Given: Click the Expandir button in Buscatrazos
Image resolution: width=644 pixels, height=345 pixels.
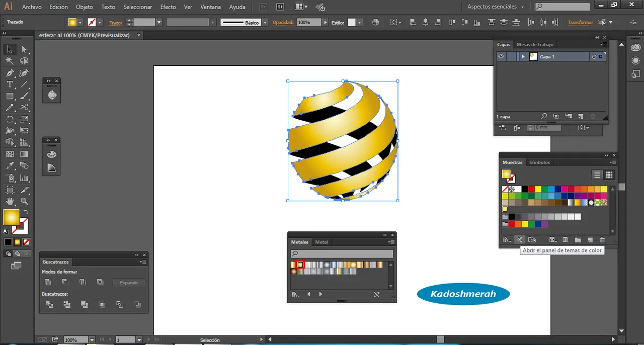Looking at the screenshot, I should tap(129, 283).
